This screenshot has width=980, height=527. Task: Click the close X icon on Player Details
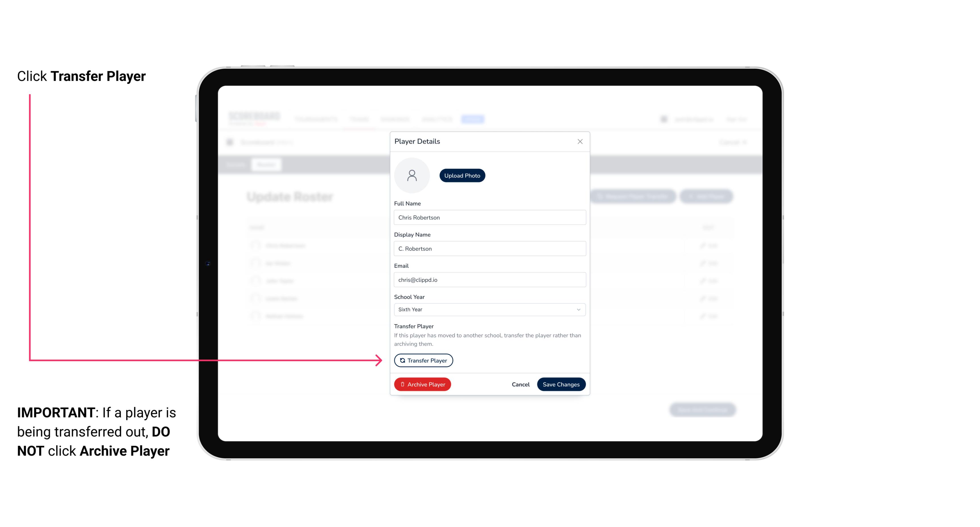click(580, 142)
